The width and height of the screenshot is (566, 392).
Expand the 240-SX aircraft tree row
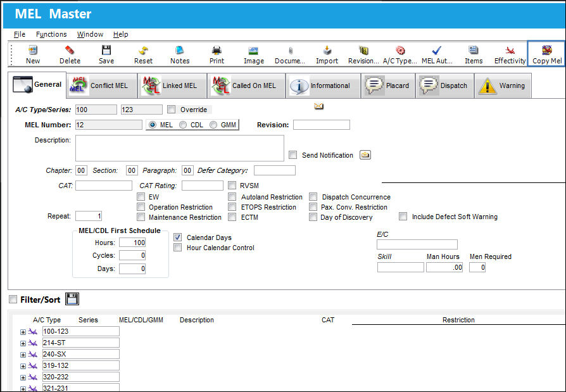[x=23, y=355]
